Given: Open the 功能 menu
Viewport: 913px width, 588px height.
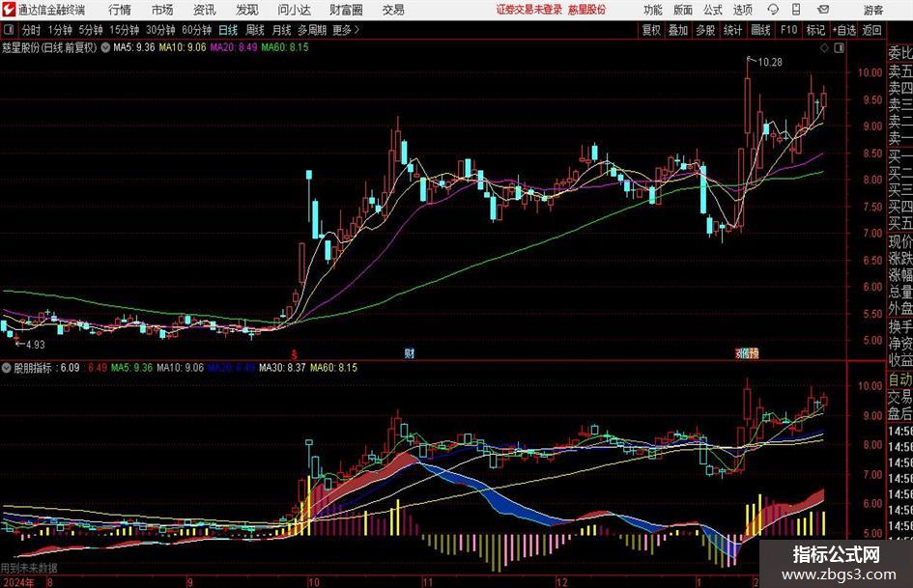Looking at the screenshot, I should (x=653, y=10).
